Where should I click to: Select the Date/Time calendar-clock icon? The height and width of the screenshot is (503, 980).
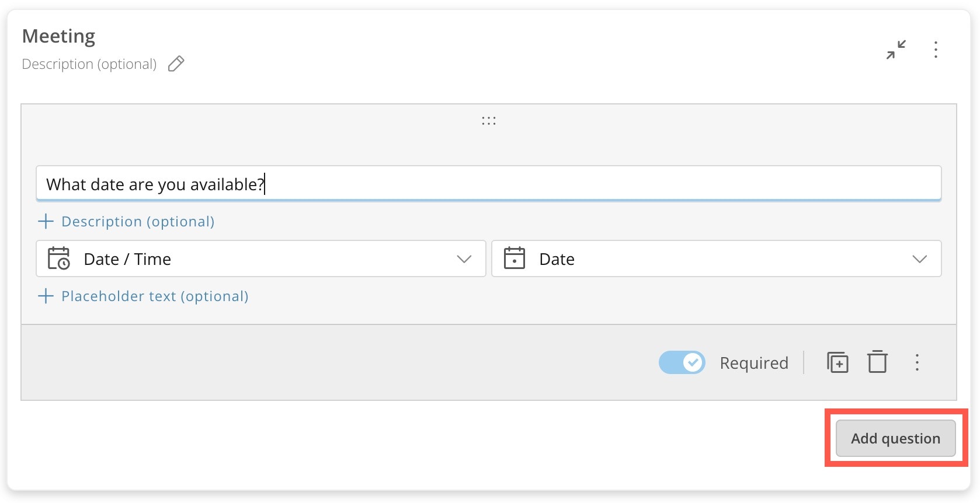58,259
